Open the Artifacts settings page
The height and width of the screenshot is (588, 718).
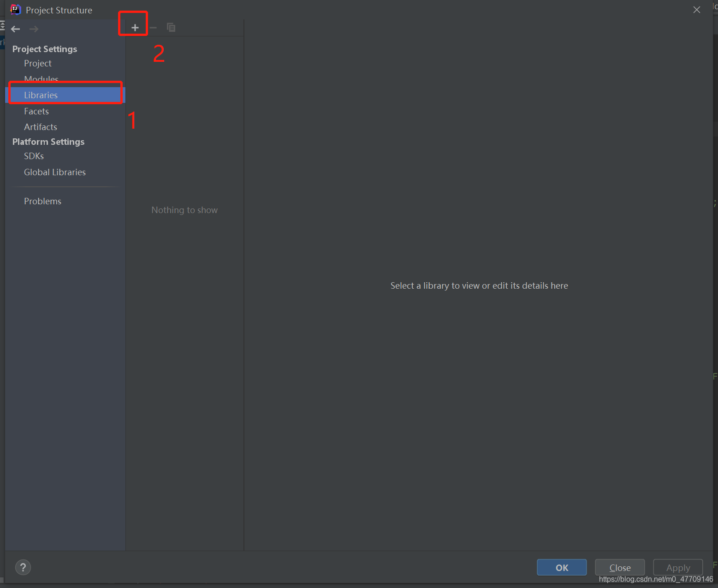(41, 127)
